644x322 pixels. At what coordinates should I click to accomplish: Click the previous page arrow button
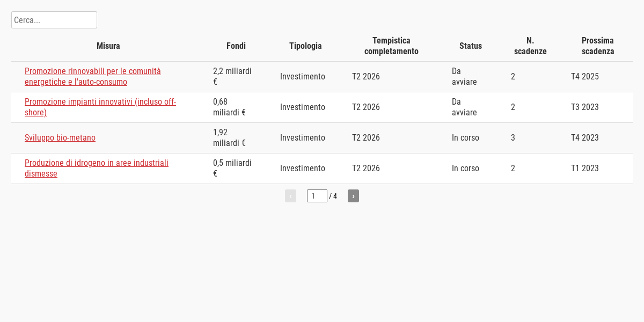pos(290,196)
